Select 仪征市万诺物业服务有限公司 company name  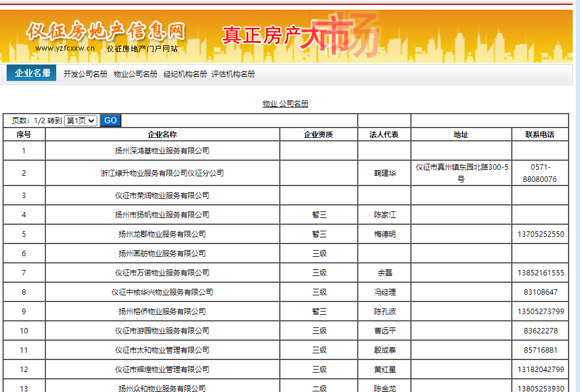(162, 273)
